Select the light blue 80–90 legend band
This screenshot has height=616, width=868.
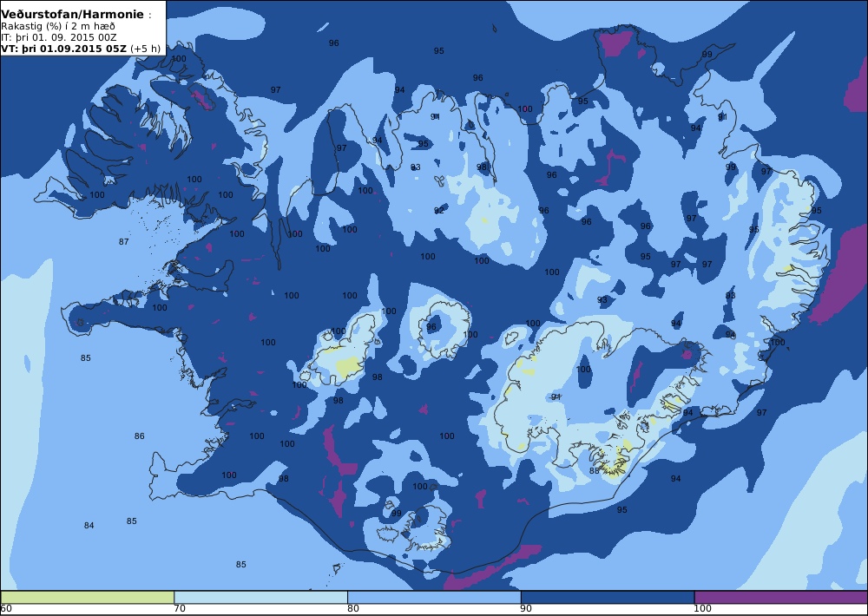434,597
